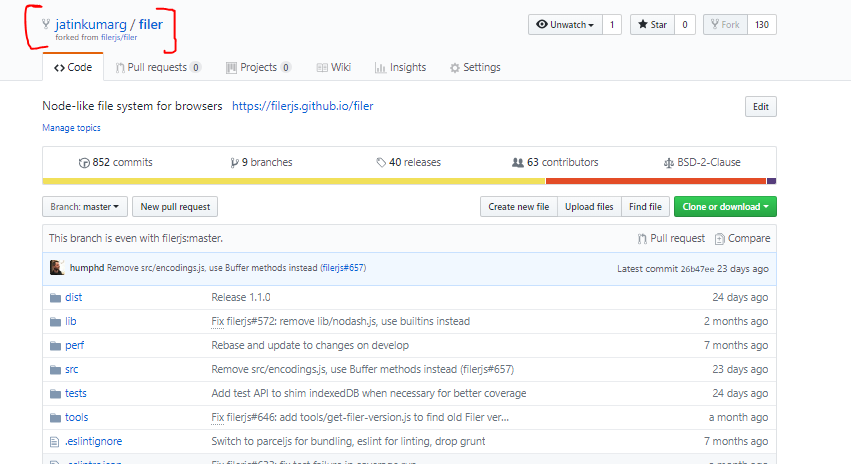Open the Unwatch notifications dropdown
Viewport: 851px width, 464px height.
tap(565, 25)
